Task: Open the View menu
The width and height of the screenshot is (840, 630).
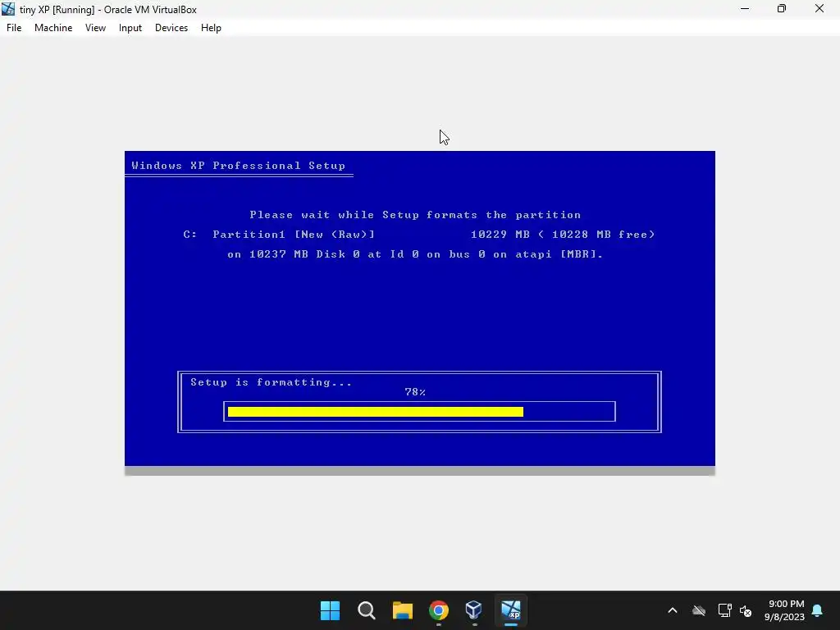Action: pyautogui.click(x=95, y=28)
